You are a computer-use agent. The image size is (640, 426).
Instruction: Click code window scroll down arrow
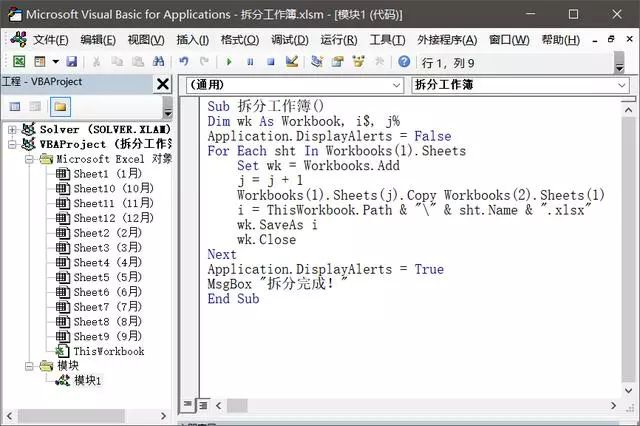pos(629,390)
